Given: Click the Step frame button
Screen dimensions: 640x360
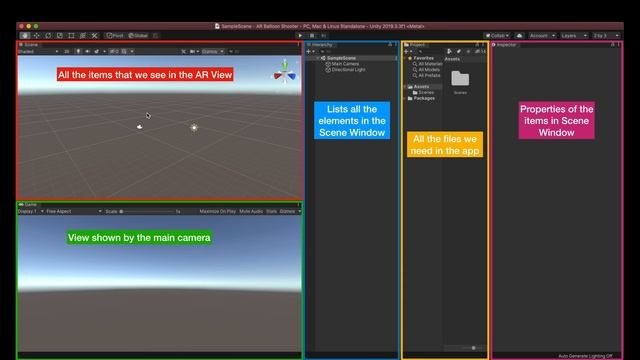Looking at the screenshot, I should [323, 36].
